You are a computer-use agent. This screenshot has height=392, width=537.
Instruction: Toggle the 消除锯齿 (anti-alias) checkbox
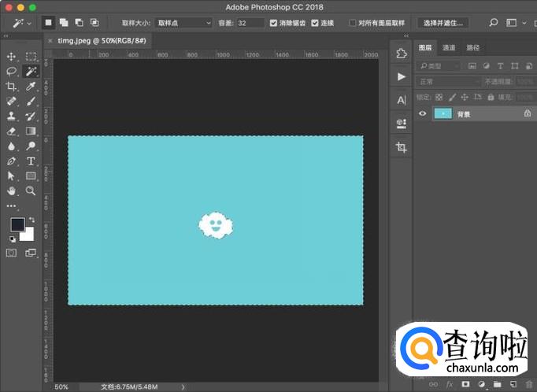(273, 24)
